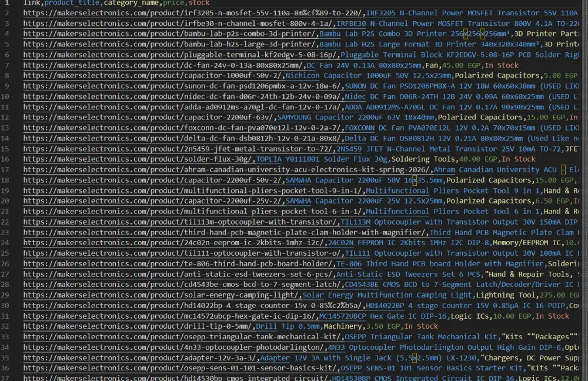Click the "3.50 EGP" price value
Screen dimensions: 588x381
[383, 326]
